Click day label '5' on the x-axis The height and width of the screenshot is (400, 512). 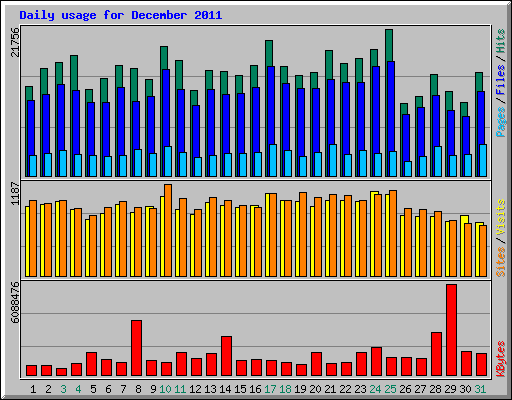pyautogui.click(x=93, y=389)
